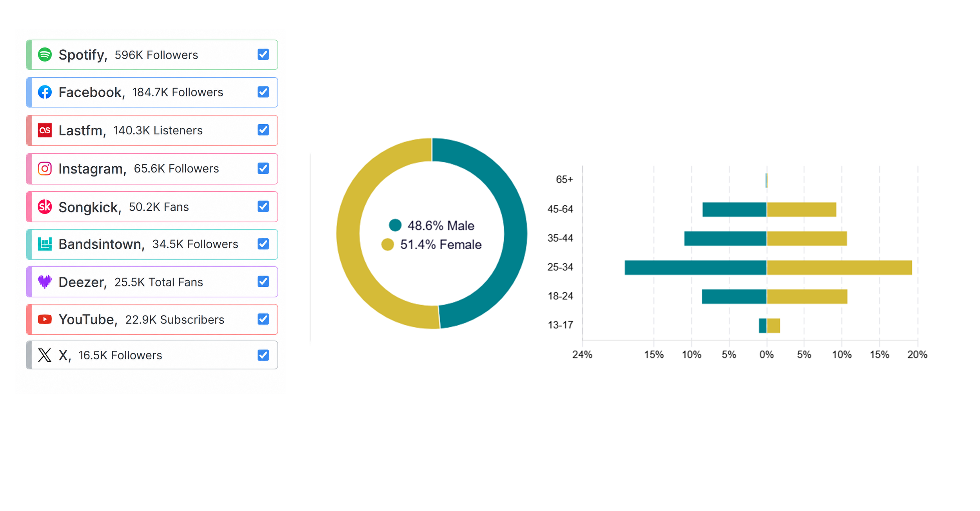Disable the Instagram checkbox
The width and height of the screenshot is (980, 511).
pos(263,169)
